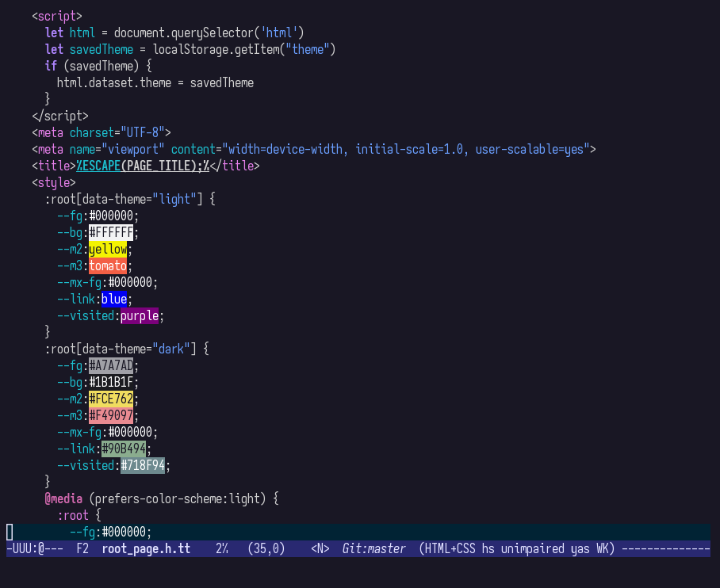Click the content attribute name
Image resolution: width=720 pixels, height=588 pixels.
coord(193,149)
